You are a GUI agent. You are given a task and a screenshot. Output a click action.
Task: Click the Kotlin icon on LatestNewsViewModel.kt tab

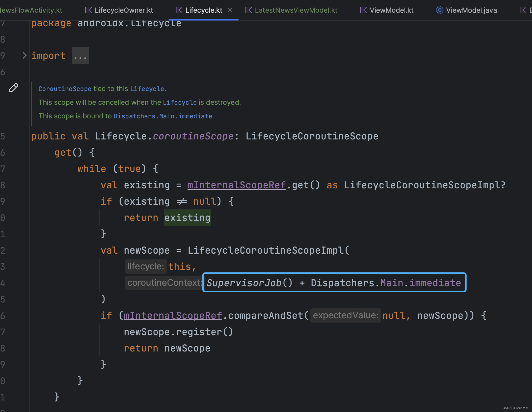click(249, 10)
